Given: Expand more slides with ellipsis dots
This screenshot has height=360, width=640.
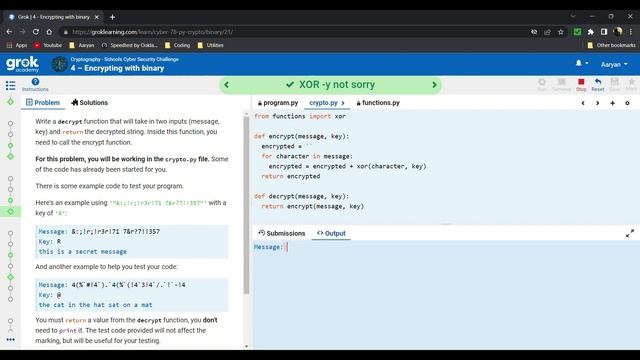Looking at the screenshot, I should click(x=10, y=339).
